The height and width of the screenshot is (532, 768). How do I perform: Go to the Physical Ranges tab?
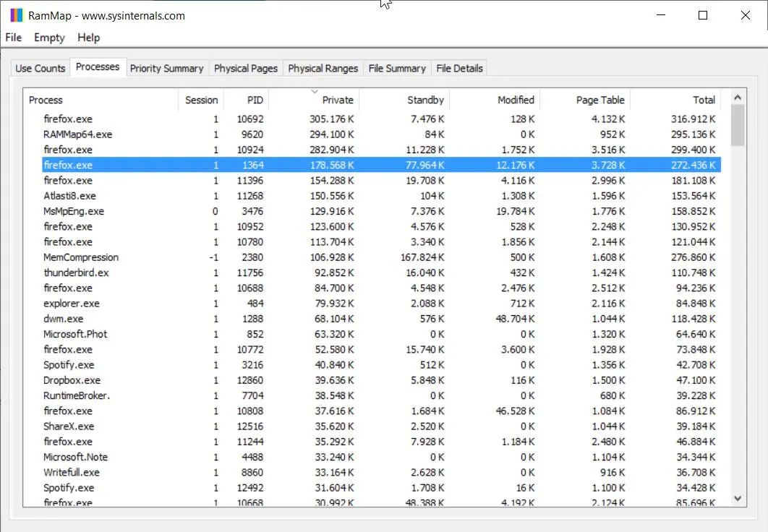(323, 69)
